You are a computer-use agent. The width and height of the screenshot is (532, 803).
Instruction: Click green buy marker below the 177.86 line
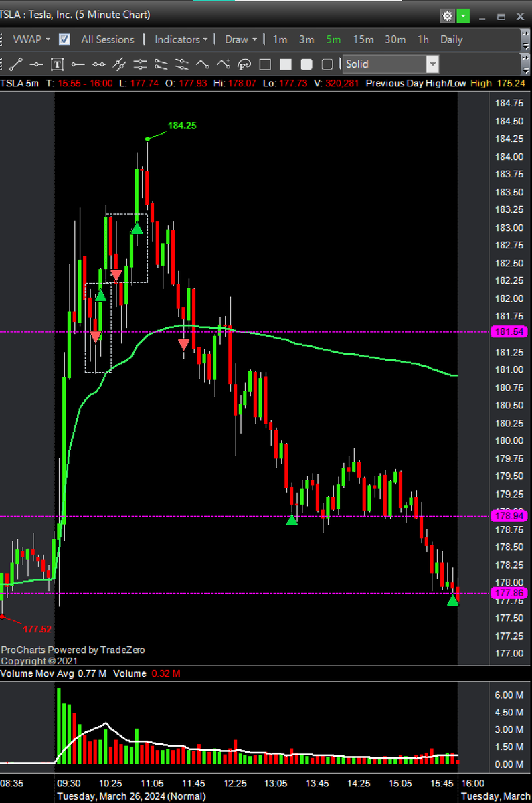click(x=453, y=600)
